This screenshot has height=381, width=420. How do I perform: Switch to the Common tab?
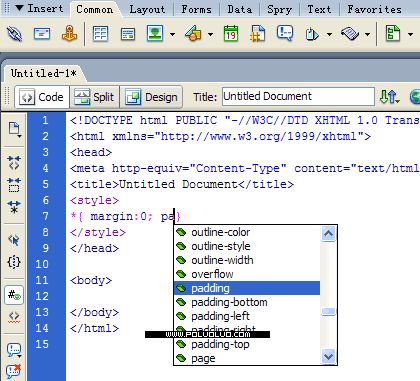[x=95, y=9]
